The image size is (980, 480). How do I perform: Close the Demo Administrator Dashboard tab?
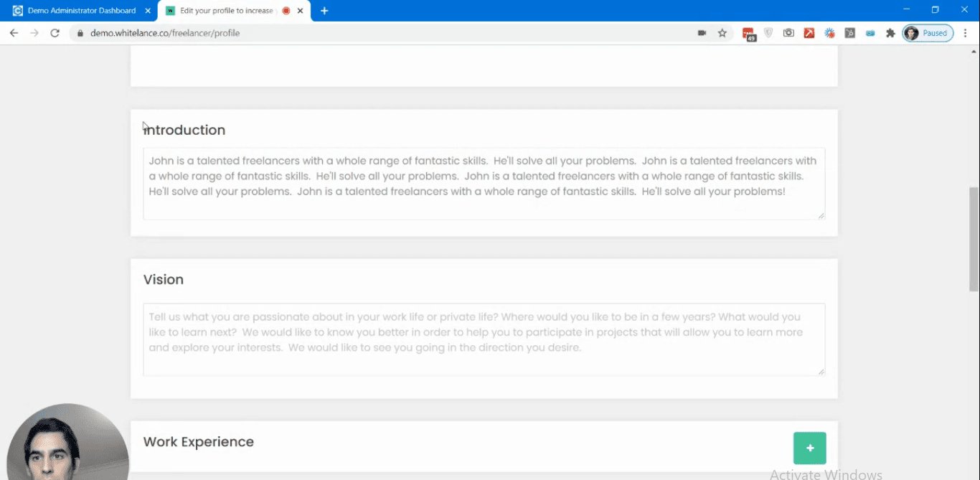[148, 11]
